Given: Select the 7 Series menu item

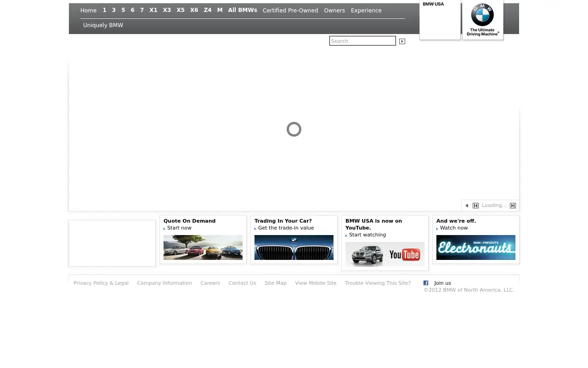Looking at the screenshot, I should click(142, 10).
